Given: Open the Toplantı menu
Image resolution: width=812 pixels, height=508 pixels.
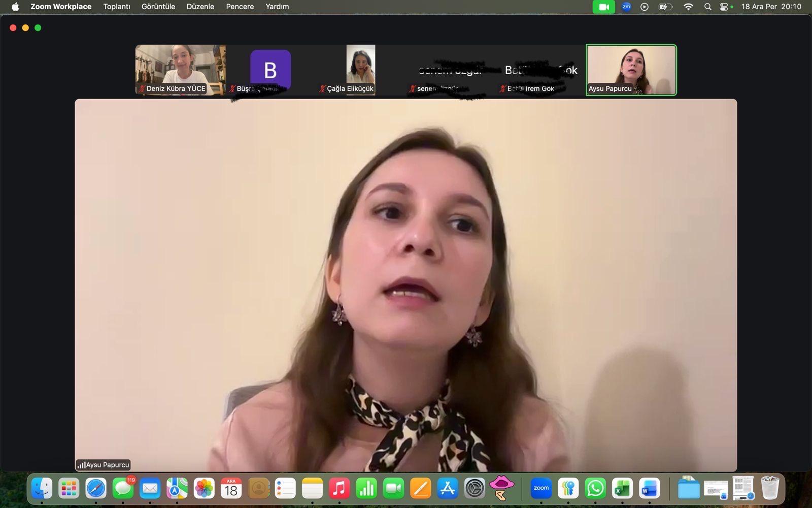Looking at the screenshot, I should pyautogui.click(x=117, y=7).
